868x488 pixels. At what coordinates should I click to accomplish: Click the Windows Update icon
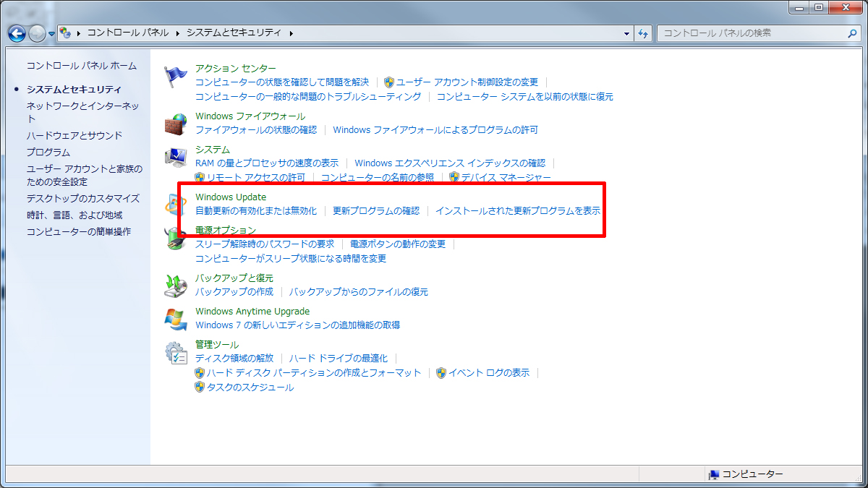(x=174, y=205)
